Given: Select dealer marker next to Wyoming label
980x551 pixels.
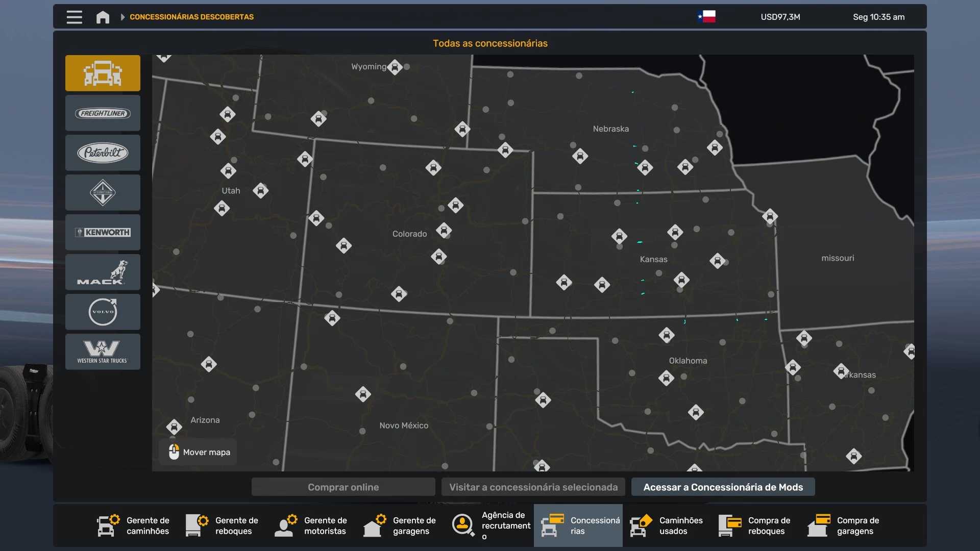Looking at the screenshot, I should tap(395, 67).
